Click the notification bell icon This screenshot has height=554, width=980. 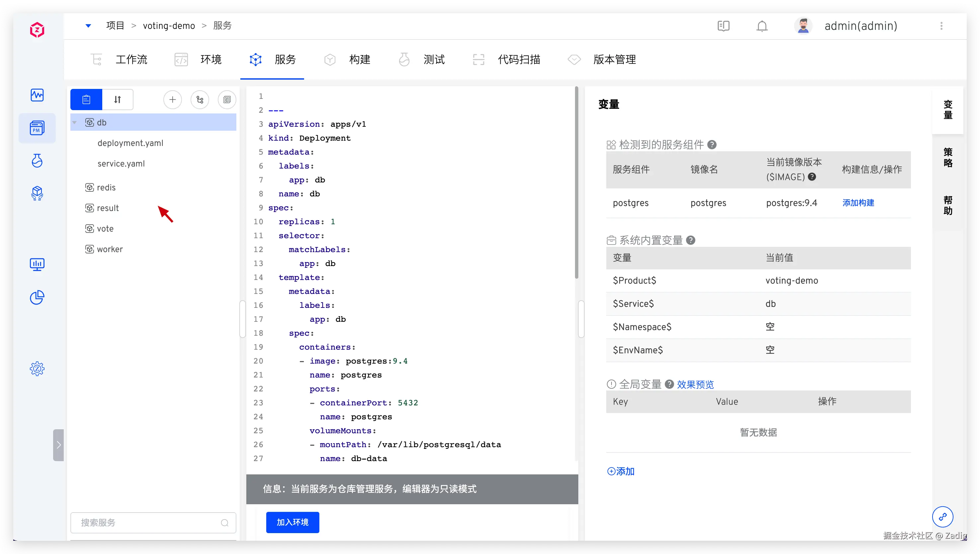[x=762, y=26]
